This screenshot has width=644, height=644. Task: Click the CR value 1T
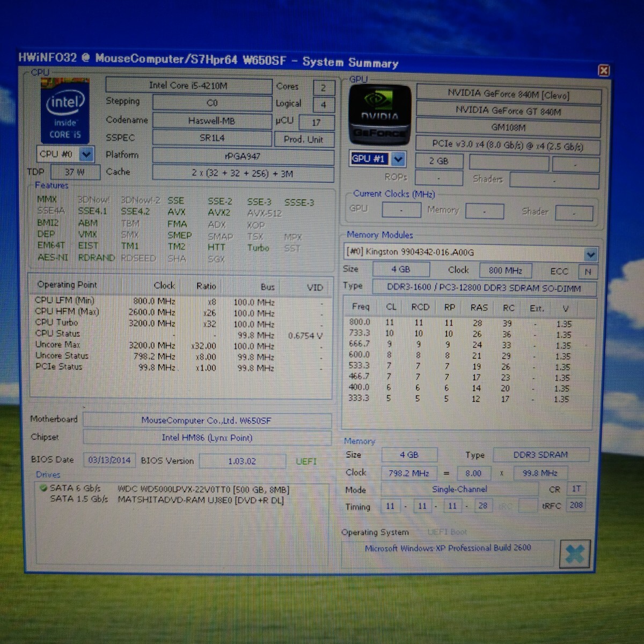pos(576,489)
